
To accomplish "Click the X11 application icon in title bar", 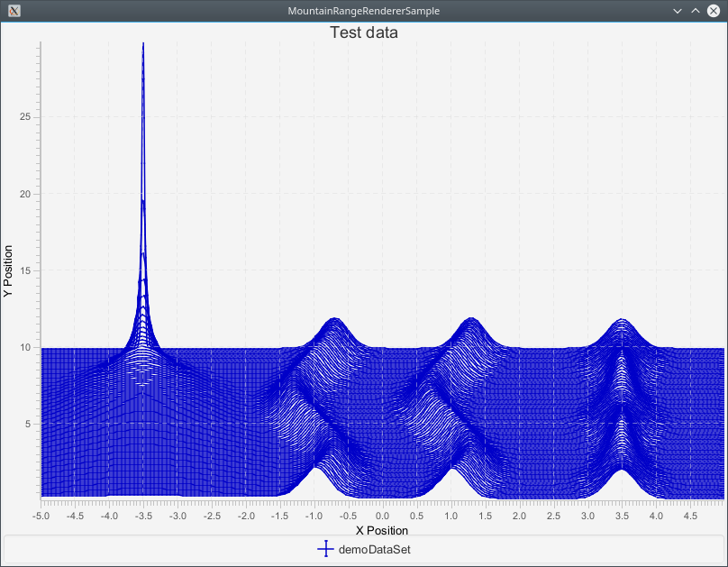I will click(x=14, y=11).
